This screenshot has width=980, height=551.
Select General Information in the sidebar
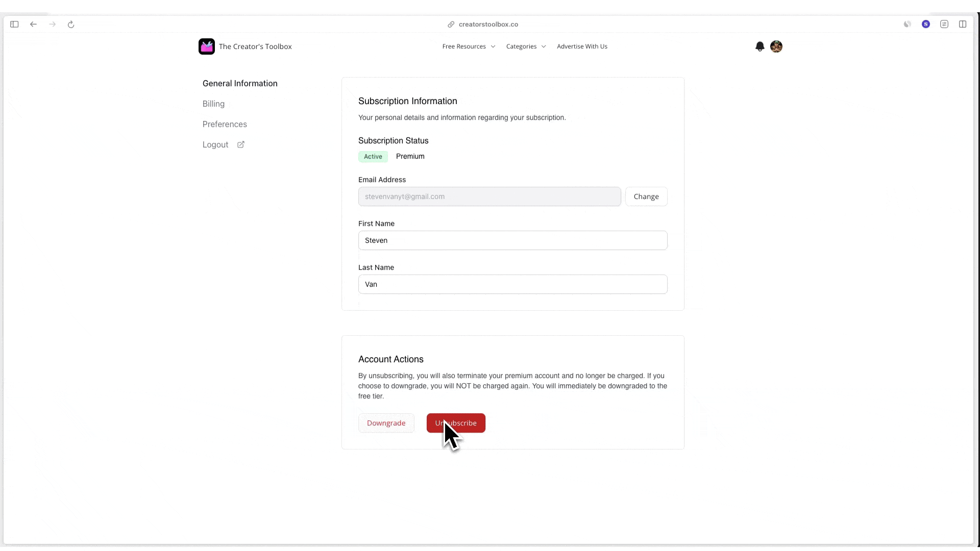click(240, 83)
